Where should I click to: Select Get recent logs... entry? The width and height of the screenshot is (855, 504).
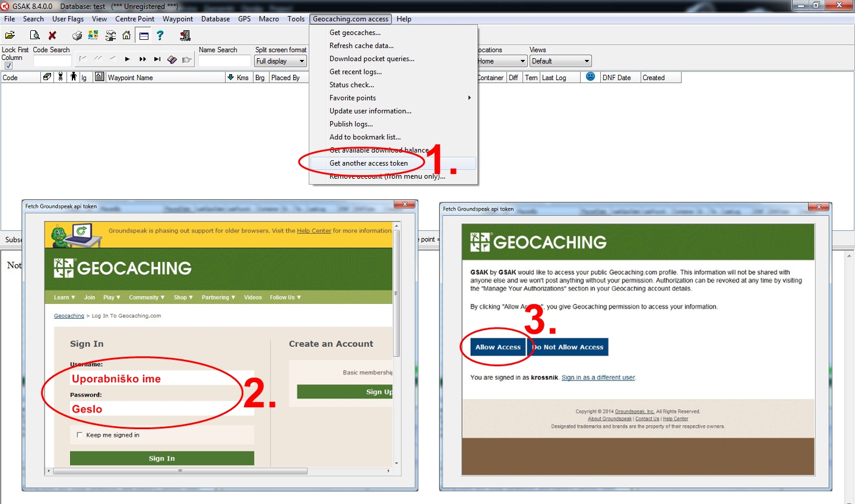click(394, 72)
